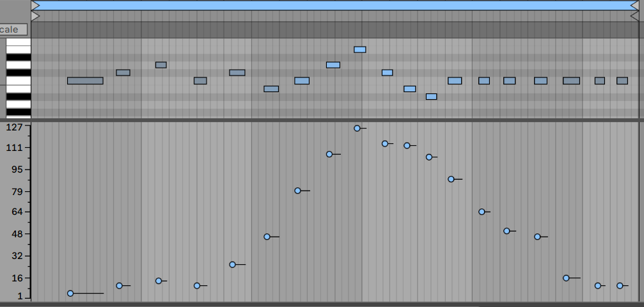Select the lowest-pitched MIDI note
The height and width of the screenshot is (307, 644).
point(431,97)
